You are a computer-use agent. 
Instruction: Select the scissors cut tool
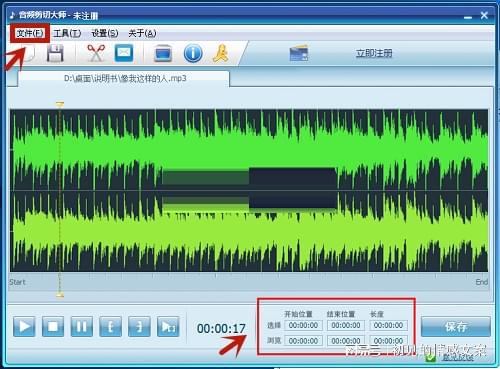click(x=96, y=53)
